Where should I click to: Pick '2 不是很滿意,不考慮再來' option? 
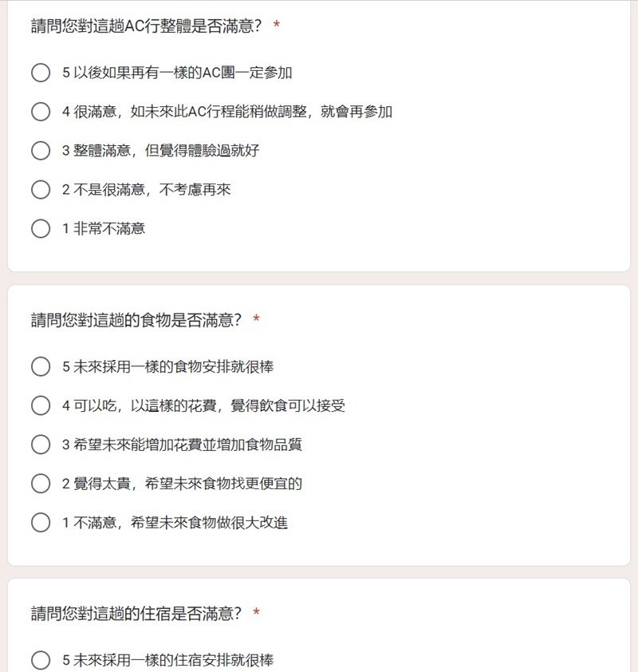tap(41, 189)
